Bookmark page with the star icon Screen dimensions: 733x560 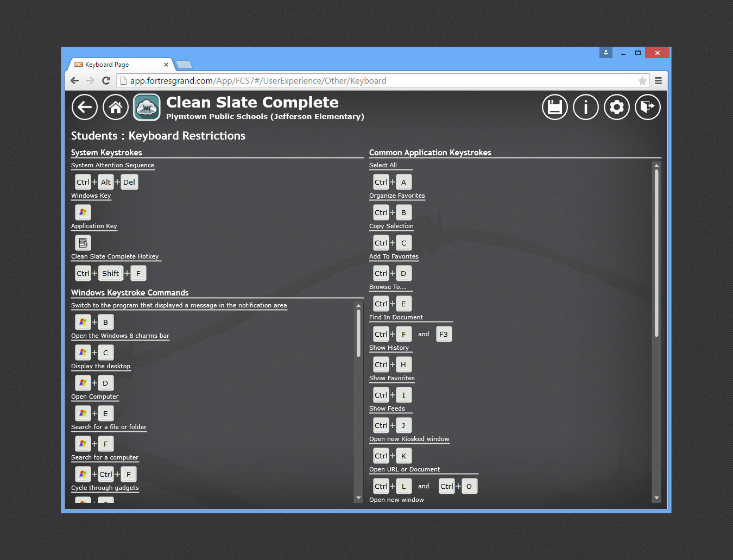[x=642, y=81]
